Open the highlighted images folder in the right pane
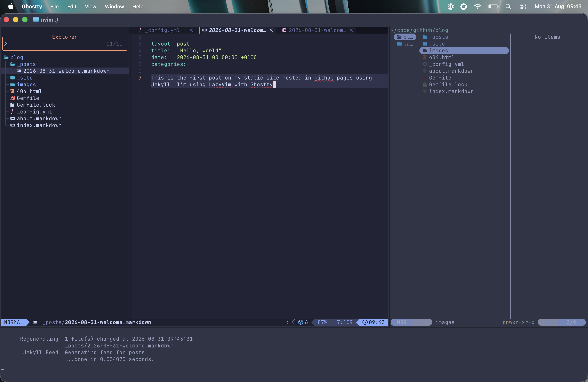Viewport: 588px width, 382px height. pos(464,51)
